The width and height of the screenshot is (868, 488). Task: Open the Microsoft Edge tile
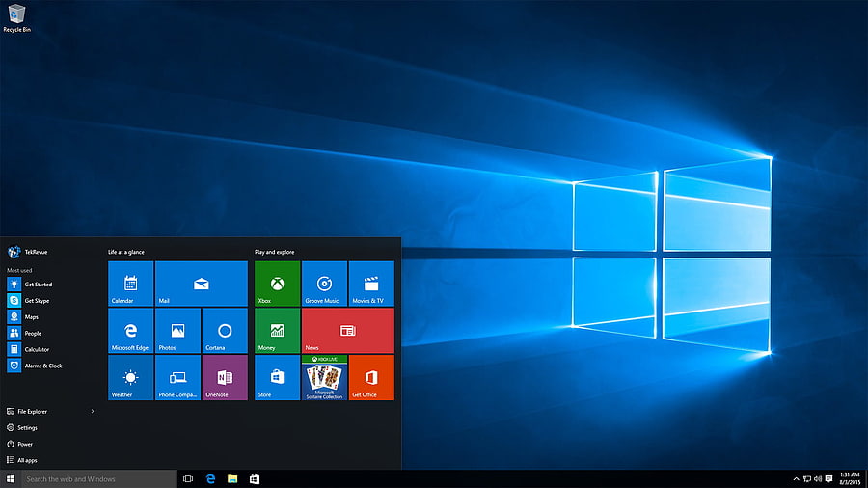[x=130, y=331]
